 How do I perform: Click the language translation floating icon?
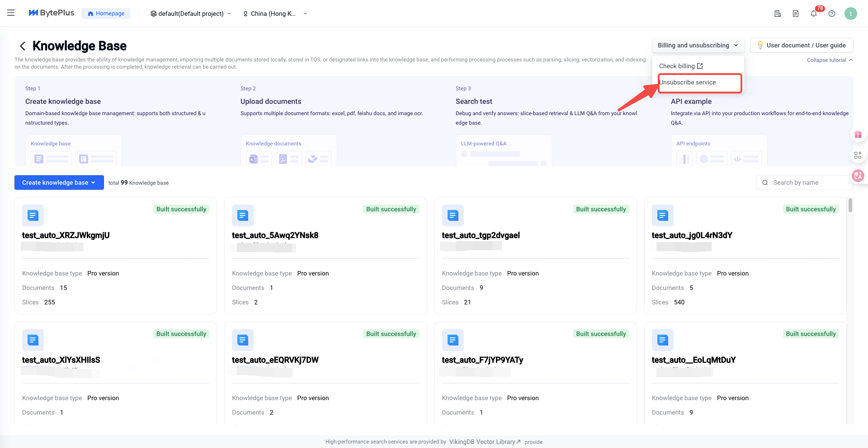[x=858, y=176]
